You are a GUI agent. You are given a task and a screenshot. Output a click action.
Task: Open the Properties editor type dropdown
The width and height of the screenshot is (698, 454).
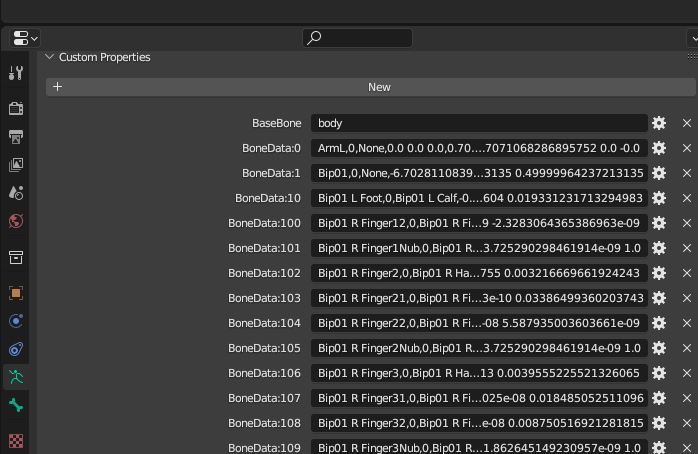[x=24, y=38]
